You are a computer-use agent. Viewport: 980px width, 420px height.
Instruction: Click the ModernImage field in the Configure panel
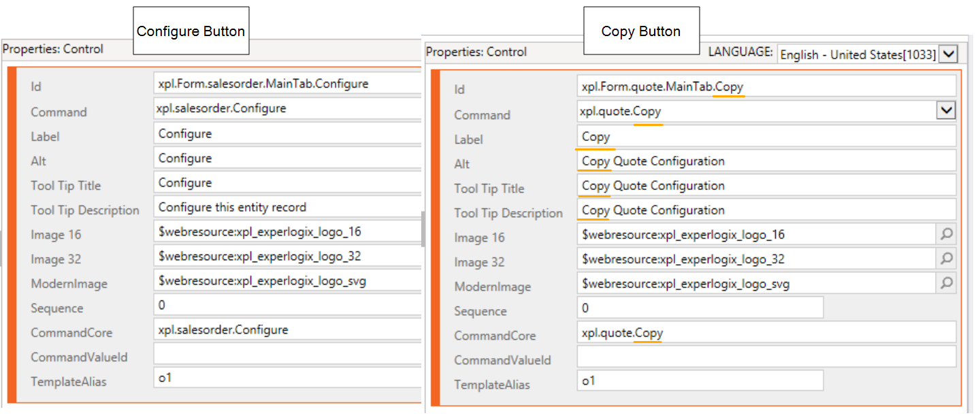click(x=287, y=280)
